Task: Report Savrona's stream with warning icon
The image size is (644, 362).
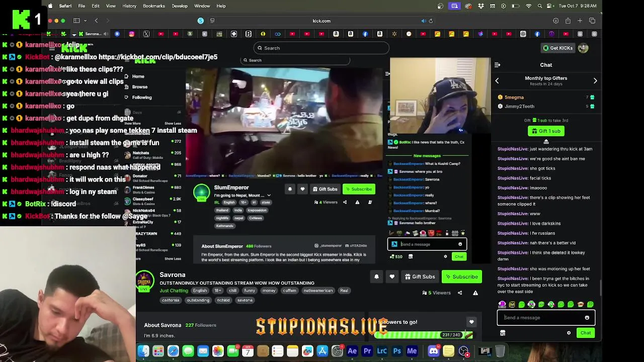Action: pos(475,293)
